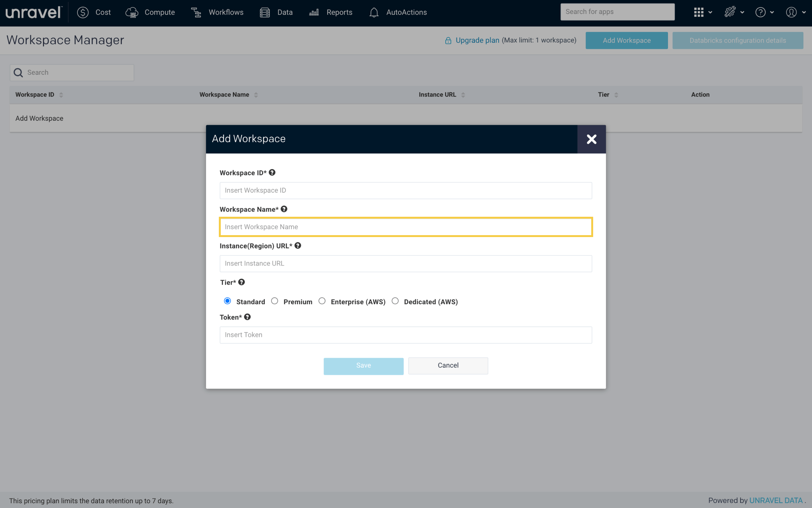Open the user profile icon
This screenshot has width=812, height=508.
pos(791,12)
